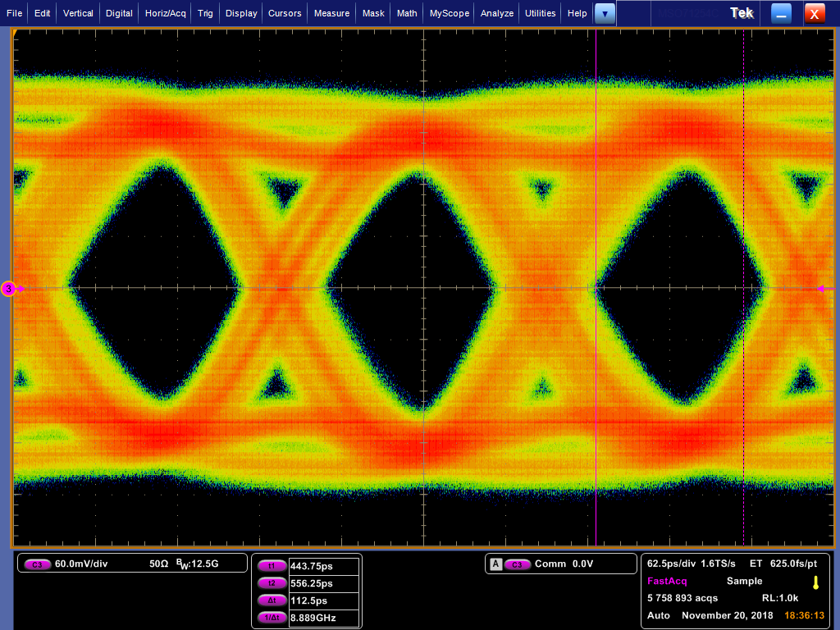840x630 pixels.
Task: Open the Trig menu
Action: [205, 13]
